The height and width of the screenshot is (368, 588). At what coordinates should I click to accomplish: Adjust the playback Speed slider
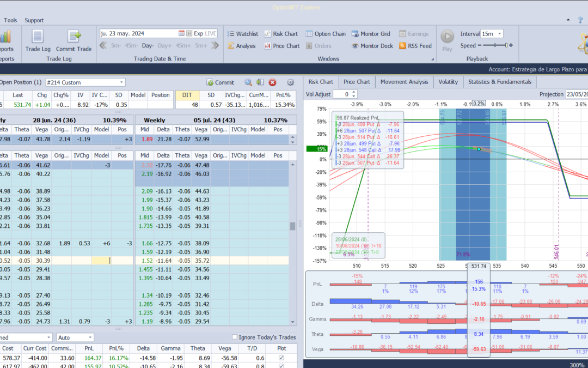point(495,45)
